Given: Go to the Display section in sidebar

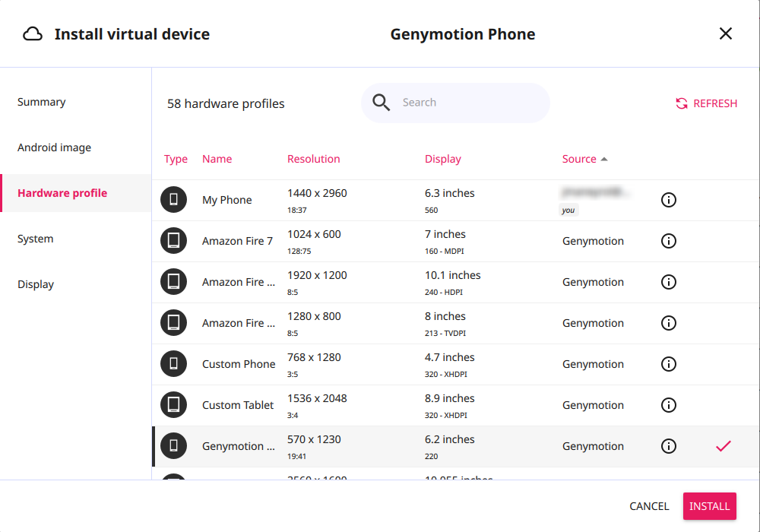Looking at the screenshot, I should click(x=36, y=284).
